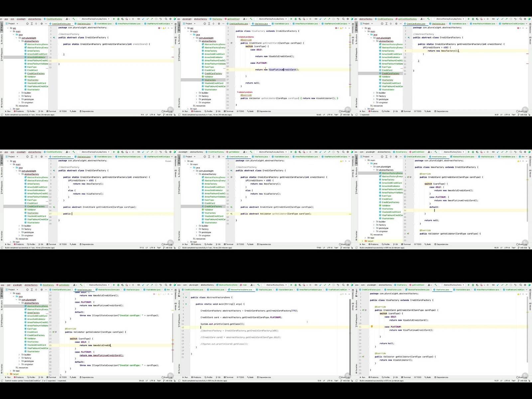Project panel gear, 'Cannot resolve symbol' window
The image size is (532, 399).
click(x=41, y=290)
